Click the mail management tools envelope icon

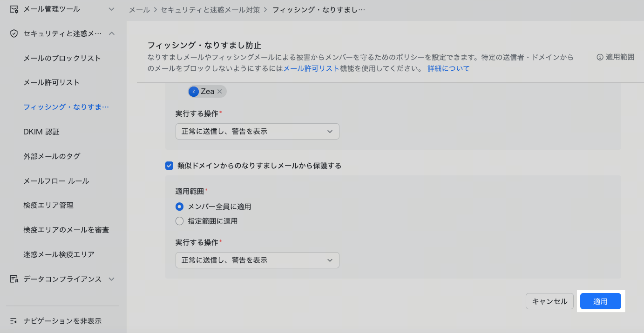[x=14, y=9]
